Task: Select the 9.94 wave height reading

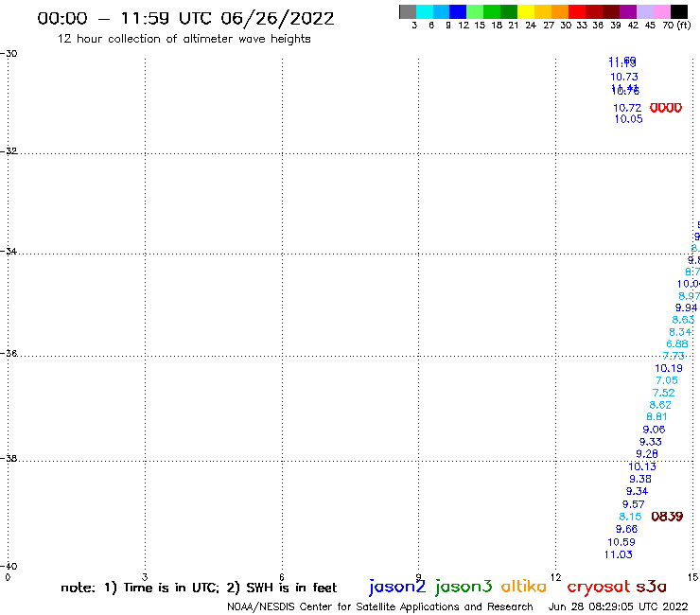Action: pyautogui.click(x=686, y=307)
